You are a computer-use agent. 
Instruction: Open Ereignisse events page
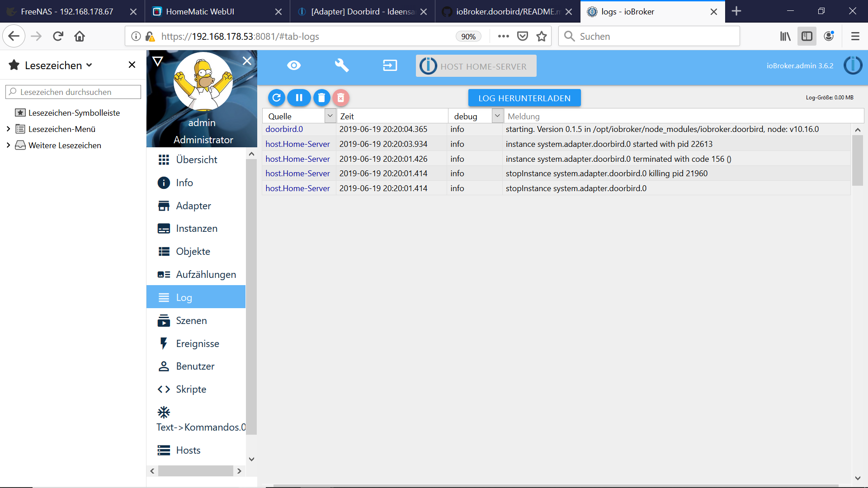pos(196,343)
